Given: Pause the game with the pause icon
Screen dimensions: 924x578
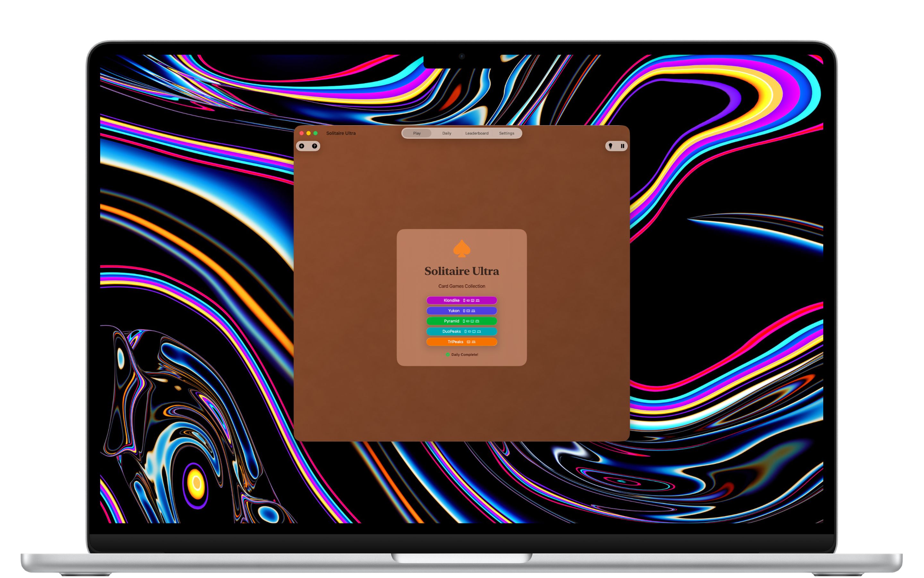Looking at the screenshot, I should 622,146.
